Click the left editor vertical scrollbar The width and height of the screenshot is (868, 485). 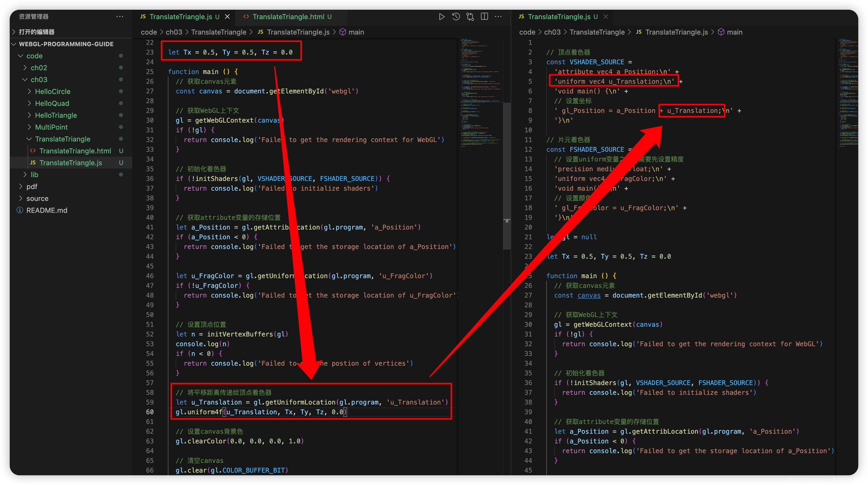[507, 175]
